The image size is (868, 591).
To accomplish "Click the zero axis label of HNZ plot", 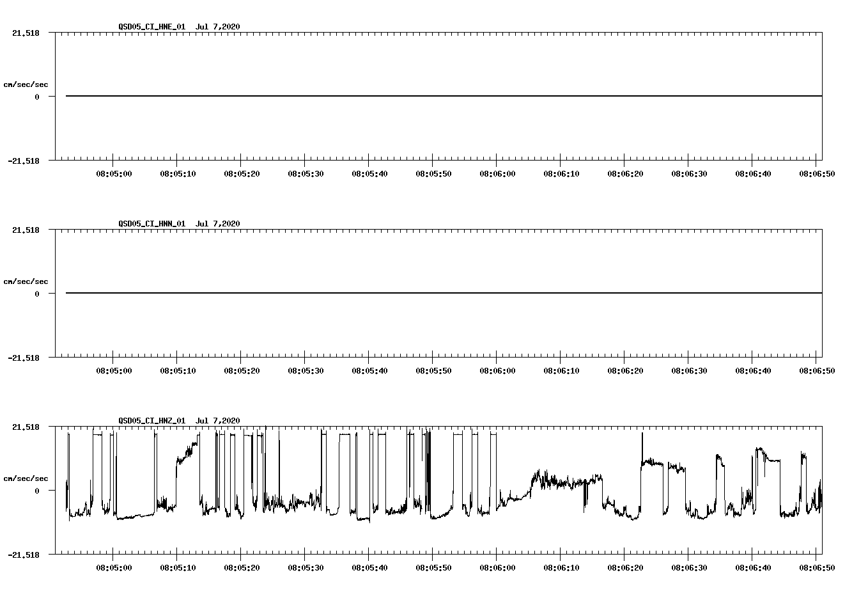I will point(37,491).
